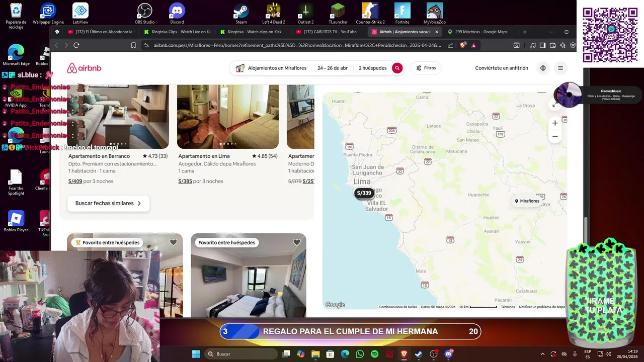This screenshot has height=362, width=644.
Task: Edit the Alojamientos en Miraflores location field
Action: [x=271, y=68]
